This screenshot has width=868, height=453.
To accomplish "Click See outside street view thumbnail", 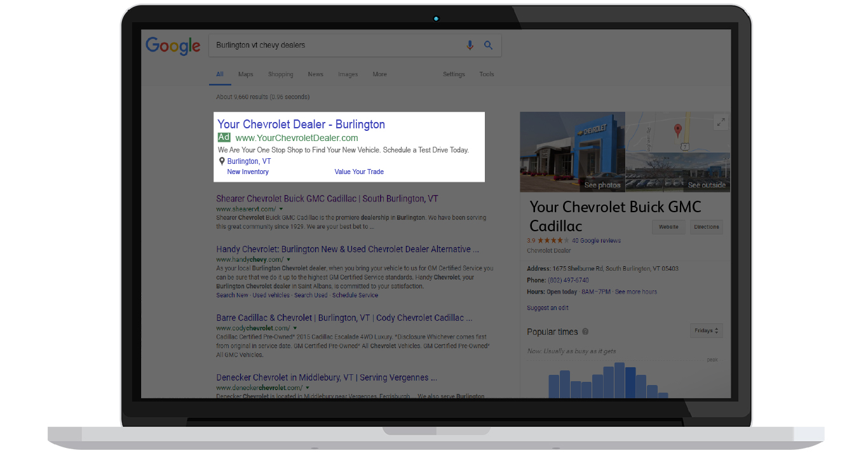I will pos(707,186).
